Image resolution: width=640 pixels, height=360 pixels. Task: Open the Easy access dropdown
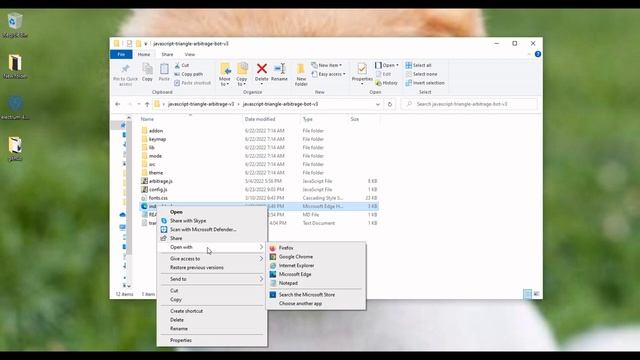pos(329,74)
